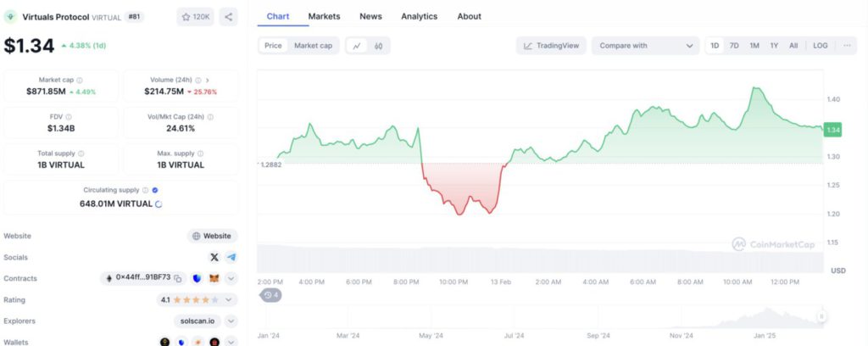Screen dimensions: 868x346
Task: Toggle the LOG scale option
Action: [x=821, y=46]
